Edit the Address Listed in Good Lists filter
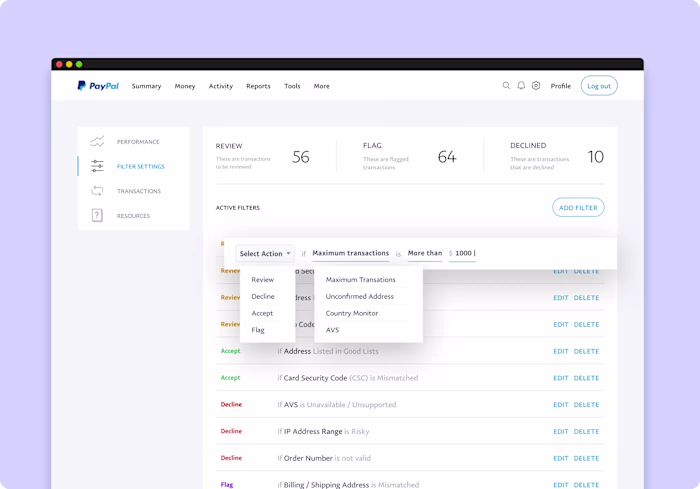700x489 pixels. click(561, 351)
